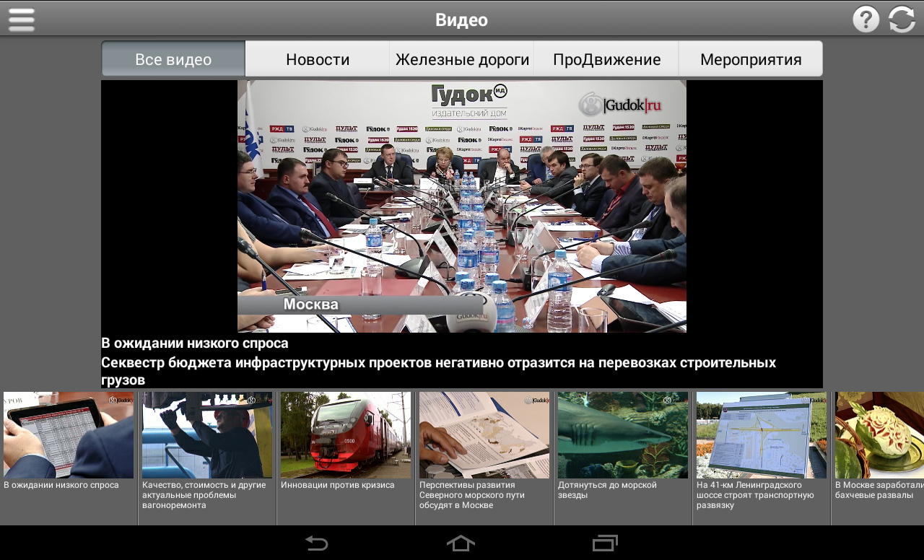Tap the refresh icon
Viewport: 924px width, 560px height.
(x=902, y=19)
